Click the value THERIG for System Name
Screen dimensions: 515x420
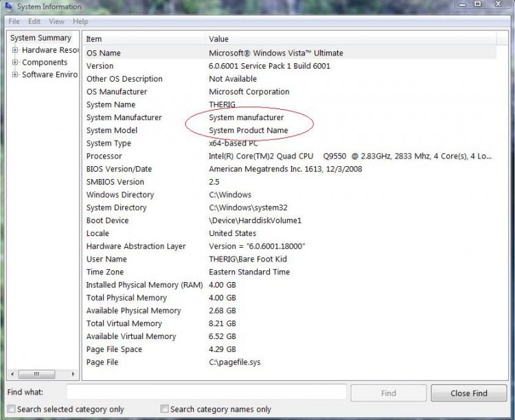(x=222, y=104)
